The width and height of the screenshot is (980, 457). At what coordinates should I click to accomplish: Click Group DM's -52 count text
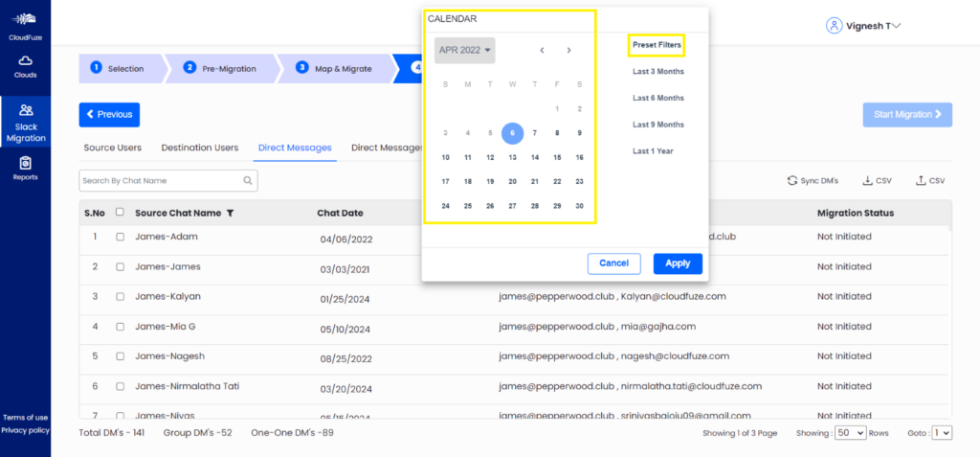[197, 433]
